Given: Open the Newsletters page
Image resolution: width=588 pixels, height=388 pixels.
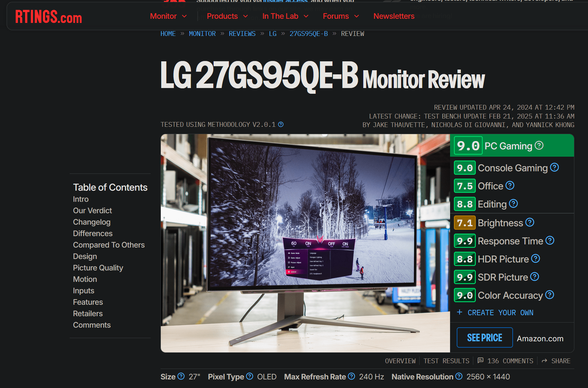Looking at the screenshot, I should [394, 16].
